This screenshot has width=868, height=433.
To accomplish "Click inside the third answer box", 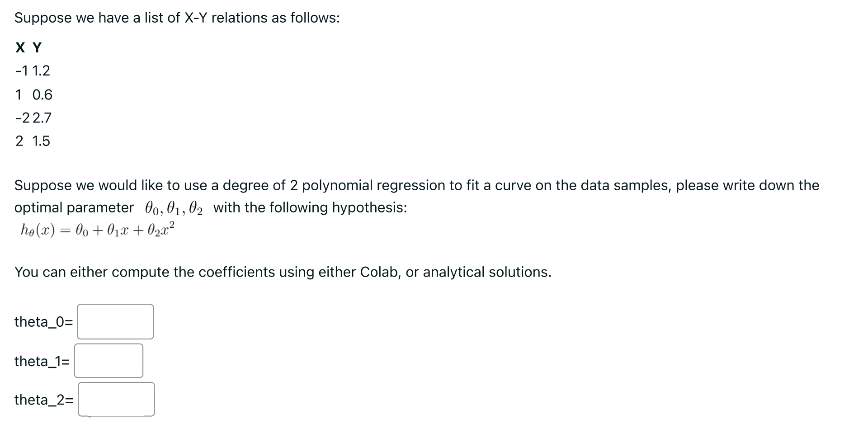I will (x=116, y=399).
